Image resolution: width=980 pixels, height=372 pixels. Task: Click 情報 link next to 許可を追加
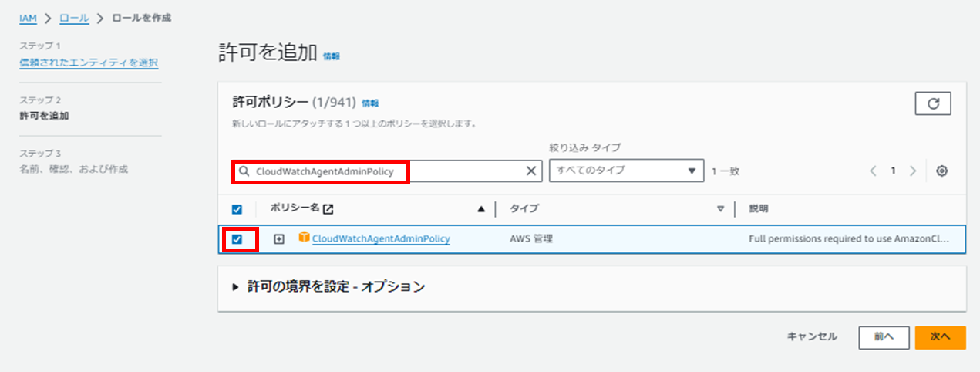[332, 56]
